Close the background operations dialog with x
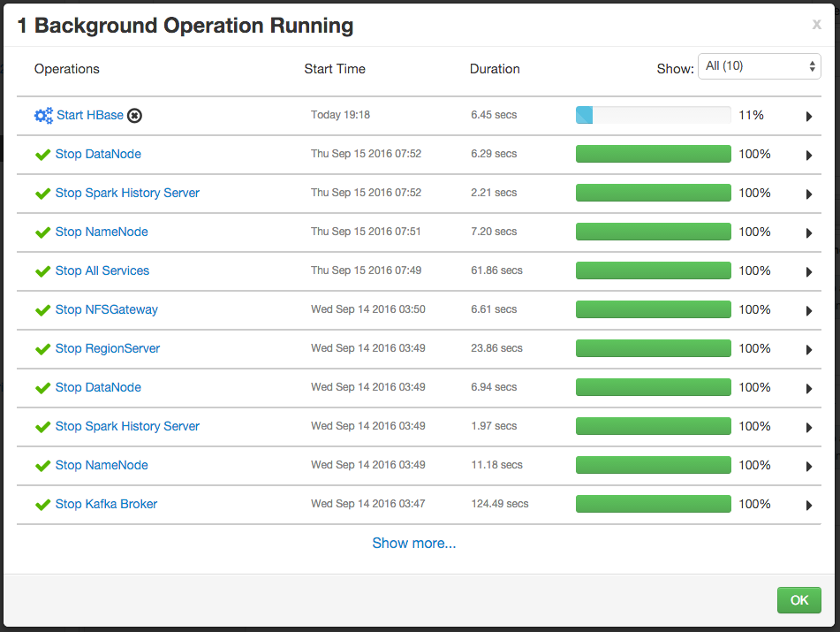The image size is (840, 632). click(x=816, y=25)
